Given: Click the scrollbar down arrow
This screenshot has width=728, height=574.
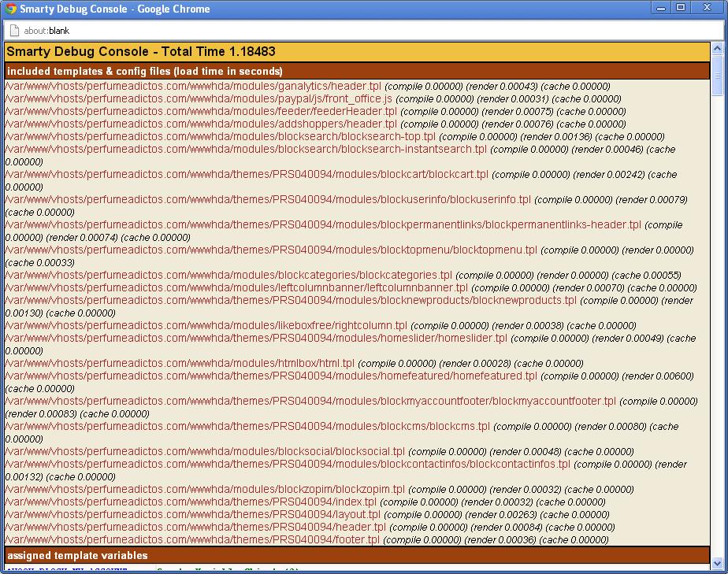Looking at the screenshot, I should pyautogui.click(x=717, y=563).
